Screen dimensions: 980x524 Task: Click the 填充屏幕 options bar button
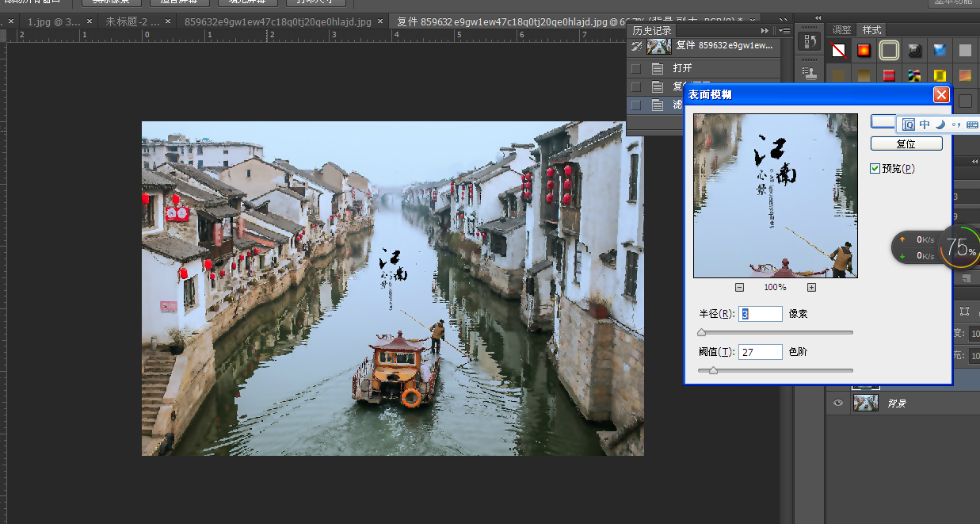tap(248, 2)
